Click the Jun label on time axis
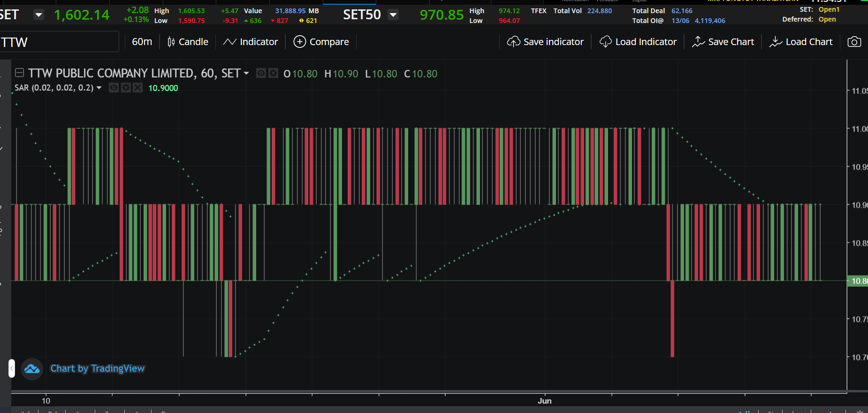 (x=545, y=401)
